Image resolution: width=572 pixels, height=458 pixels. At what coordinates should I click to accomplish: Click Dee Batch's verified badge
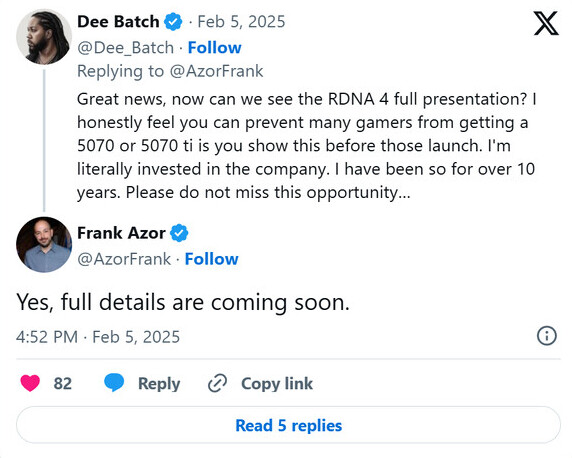[173, 22]
